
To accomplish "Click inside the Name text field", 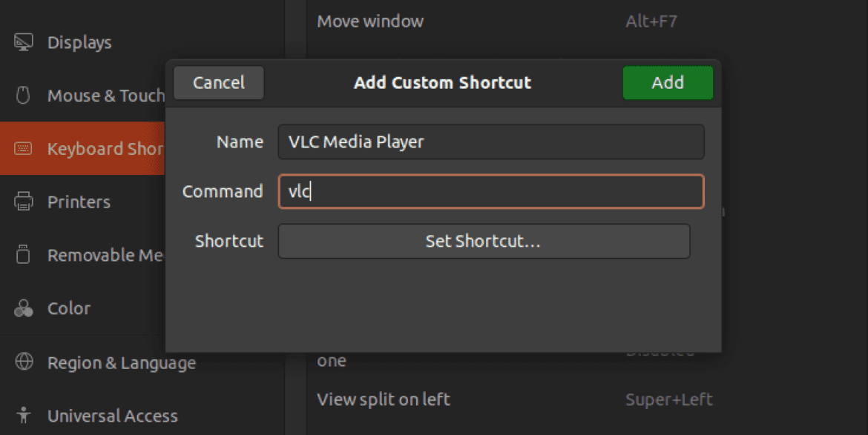I will tap(490, 142).
